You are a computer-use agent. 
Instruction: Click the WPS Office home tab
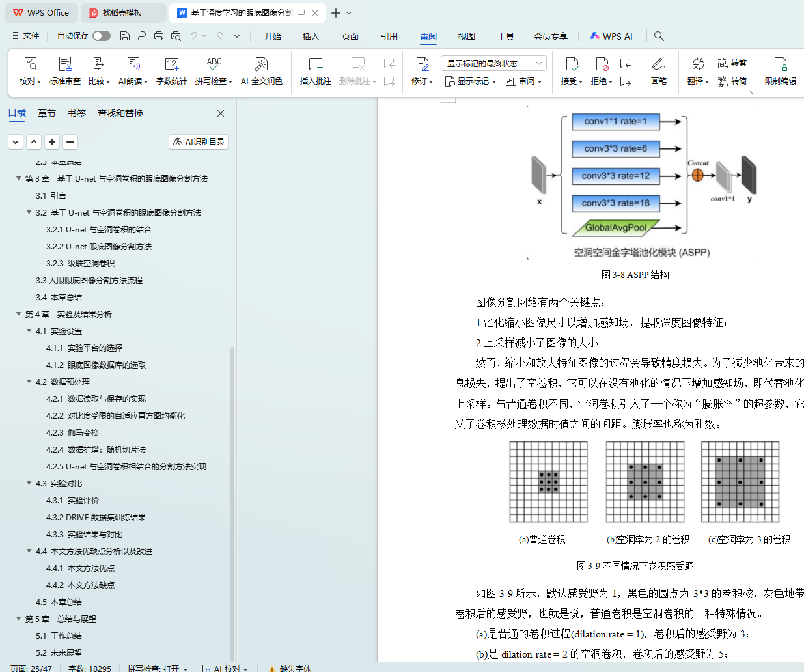(42, 12)
